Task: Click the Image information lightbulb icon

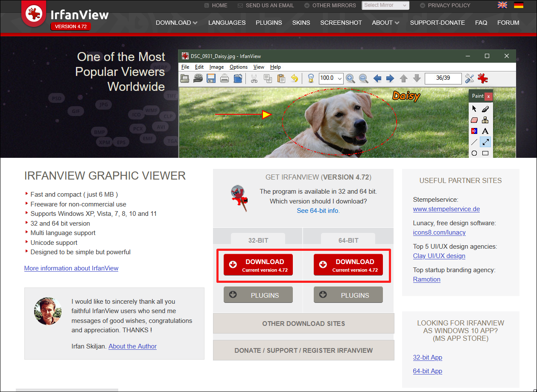Action: [311, 78]
